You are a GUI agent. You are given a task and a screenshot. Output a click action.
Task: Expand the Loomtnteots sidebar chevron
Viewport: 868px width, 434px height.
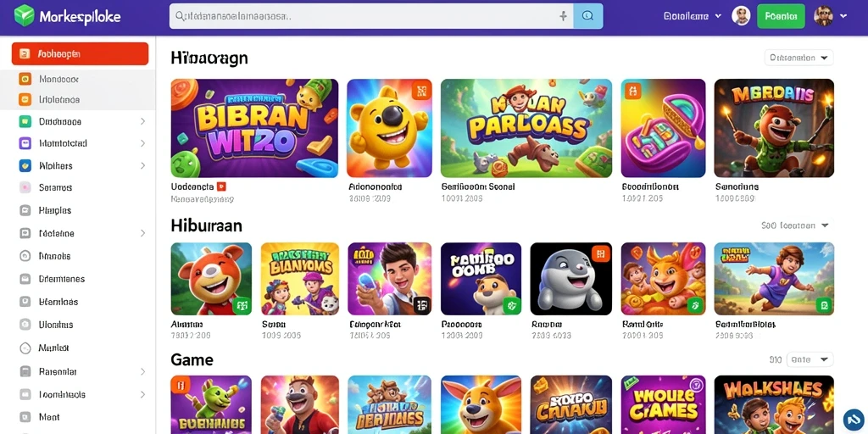coord(142,395)
